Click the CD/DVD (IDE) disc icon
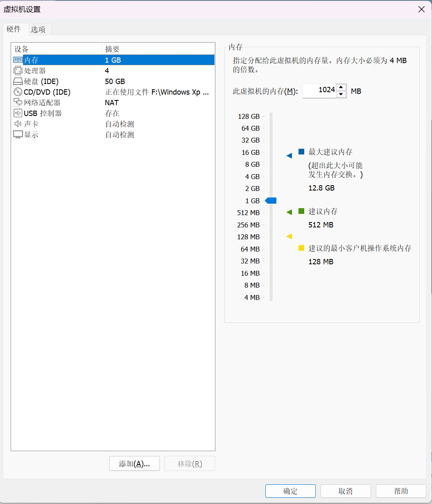This screenshot has height=504, width=432. click(18, 92)
